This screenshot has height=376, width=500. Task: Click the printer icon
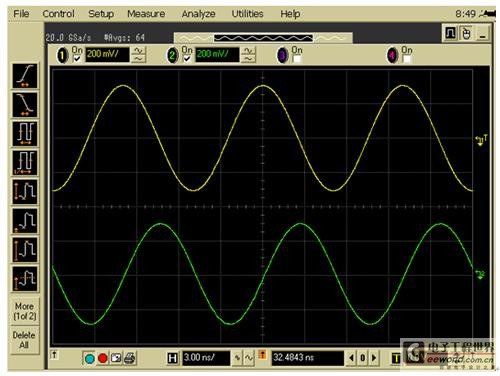(130, 359)
